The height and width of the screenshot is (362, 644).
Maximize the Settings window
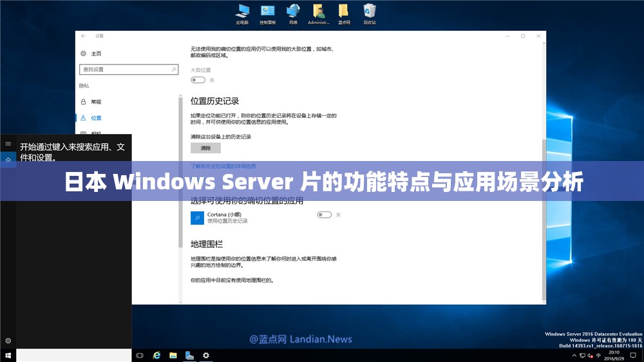pyautogui.click(x=523, y=36)
